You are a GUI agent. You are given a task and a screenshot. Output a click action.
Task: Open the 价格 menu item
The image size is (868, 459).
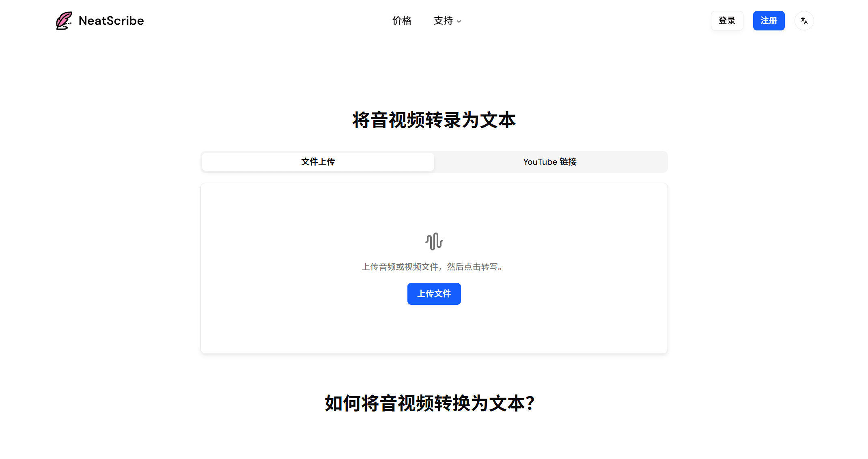402,21
